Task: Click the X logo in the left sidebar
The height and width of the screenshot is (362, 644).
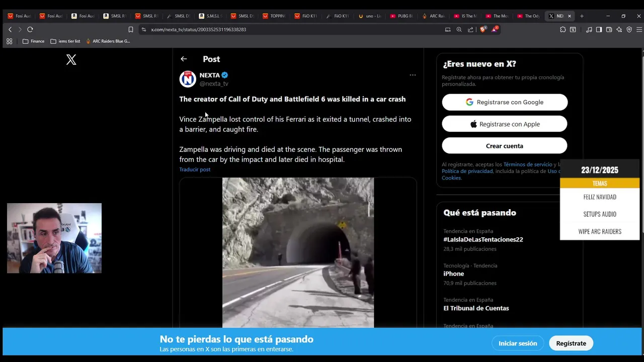Action: [71, 60]
